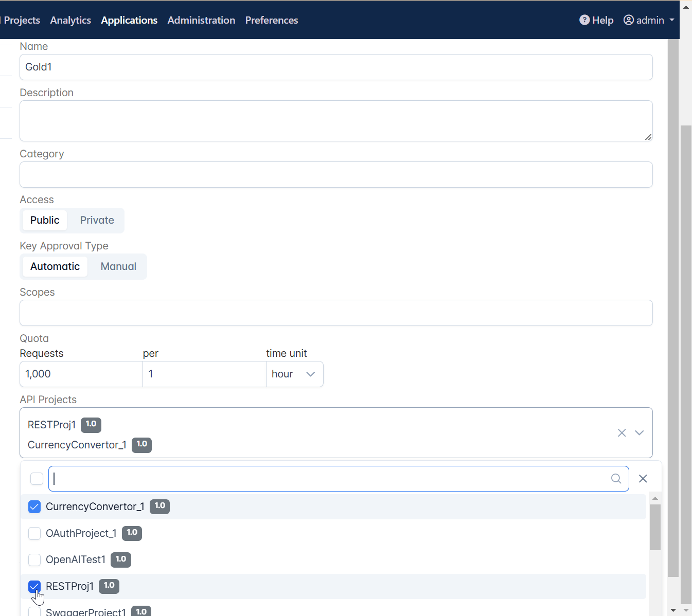Screen dimensions: 692x616
Task: Go to the Administration menu
Action: [201, 20]
